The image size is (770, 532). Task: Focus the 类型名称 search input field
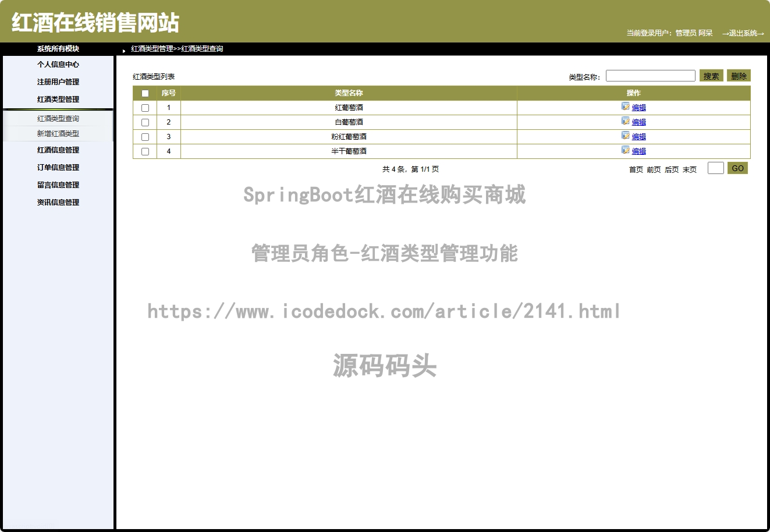(x=651, y=76)
